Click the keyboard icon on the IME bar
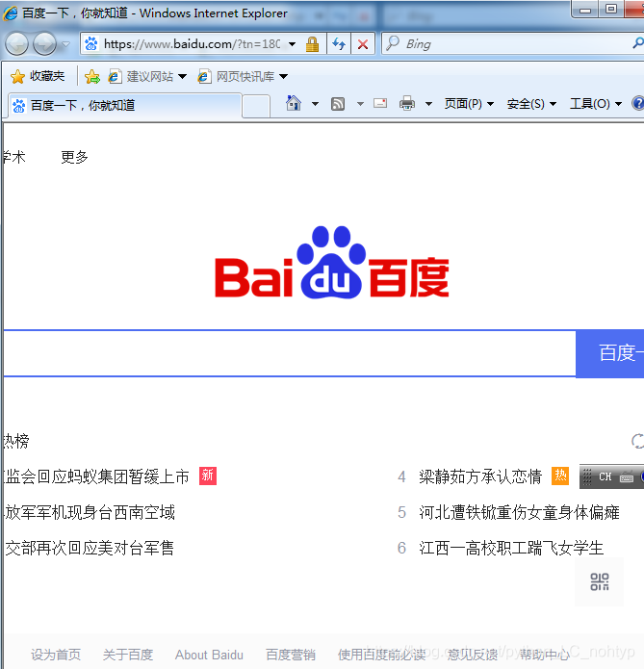This screenshot has height=669, width=644. coord(627,476)
